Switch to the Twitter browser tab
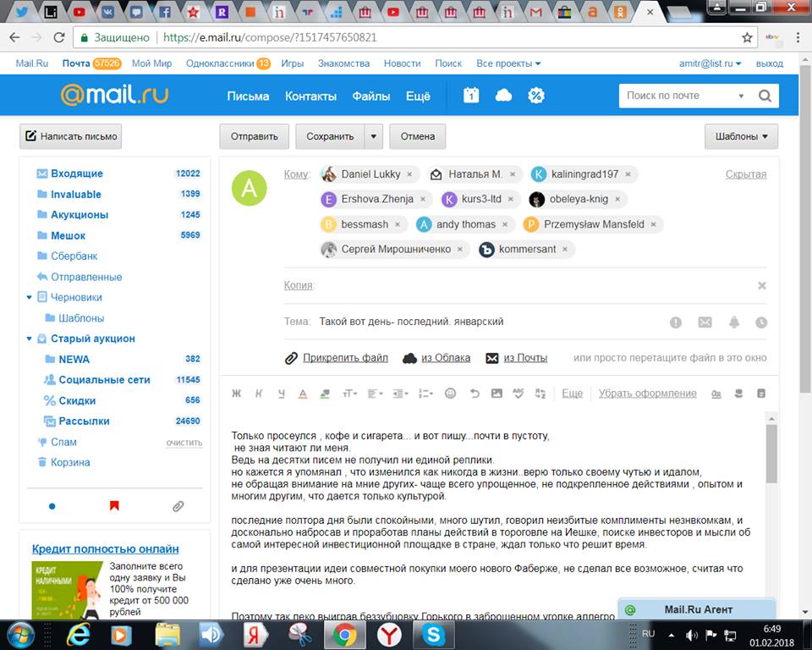 point(22,11)
